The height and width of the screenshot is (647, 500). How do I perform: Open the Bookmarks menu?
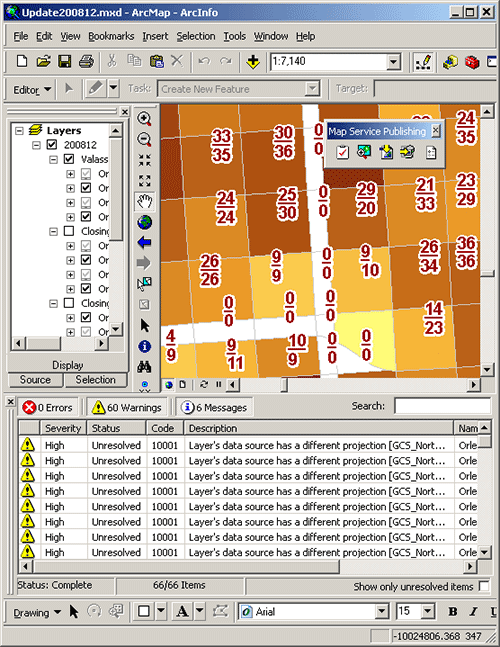click(111, 36)
